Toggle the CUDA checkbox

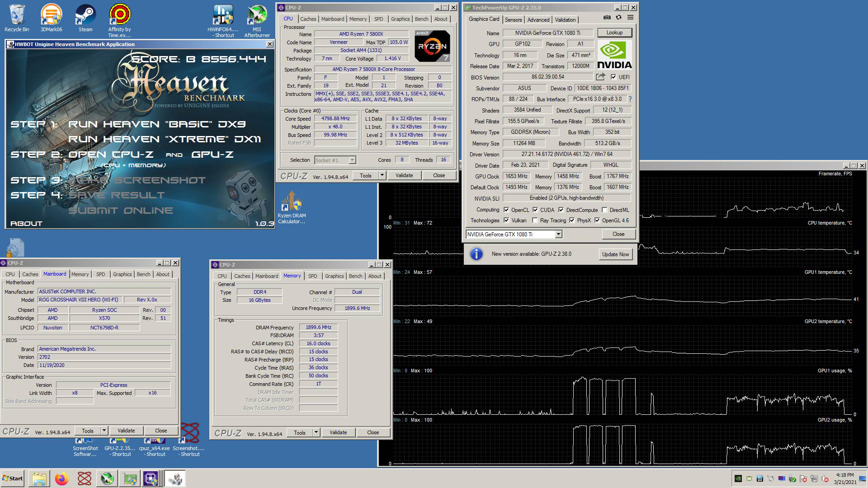(535, 210)
